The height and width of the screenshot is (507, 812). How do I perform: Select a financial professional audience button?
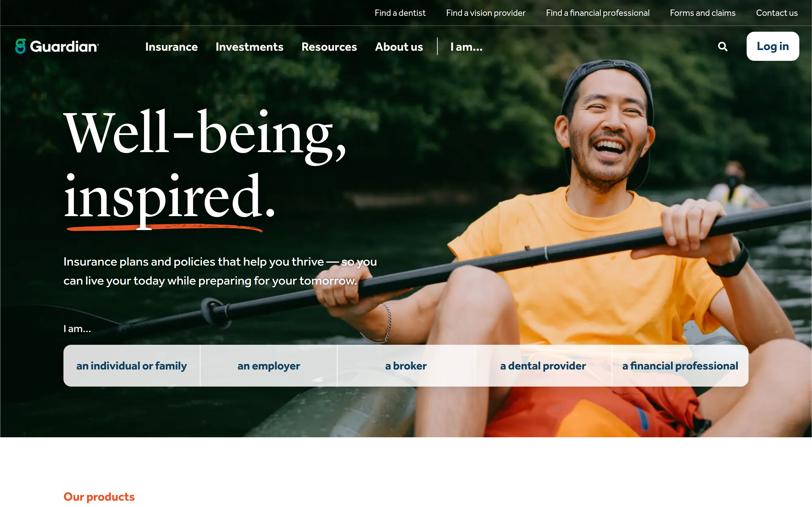point(680,365)
